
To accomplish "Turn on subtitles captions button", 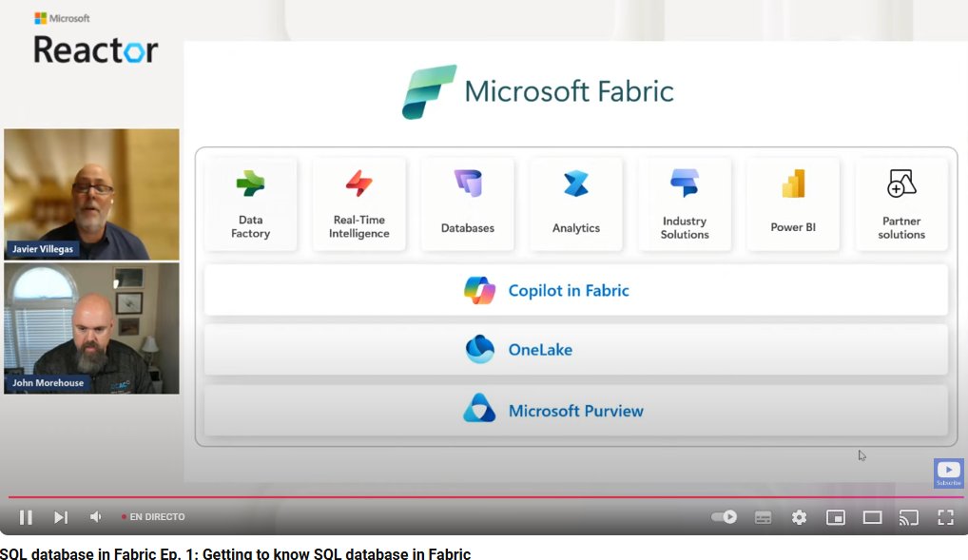I will [x=763, y=517].
